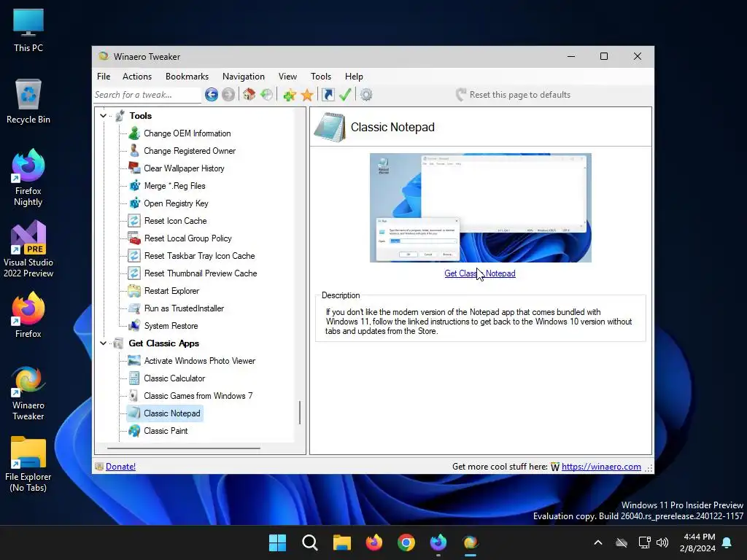Screen dimensions: 747x560
Task: Select the Classic Notepad tree item
Action: tap(172, 413)
